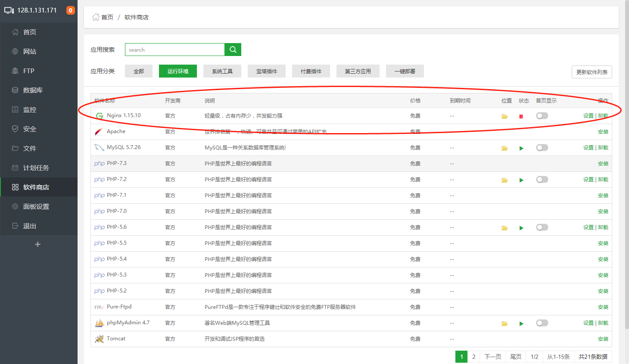Click the plus icon in sidebar

pyautogui.click(x=37, y=244)
